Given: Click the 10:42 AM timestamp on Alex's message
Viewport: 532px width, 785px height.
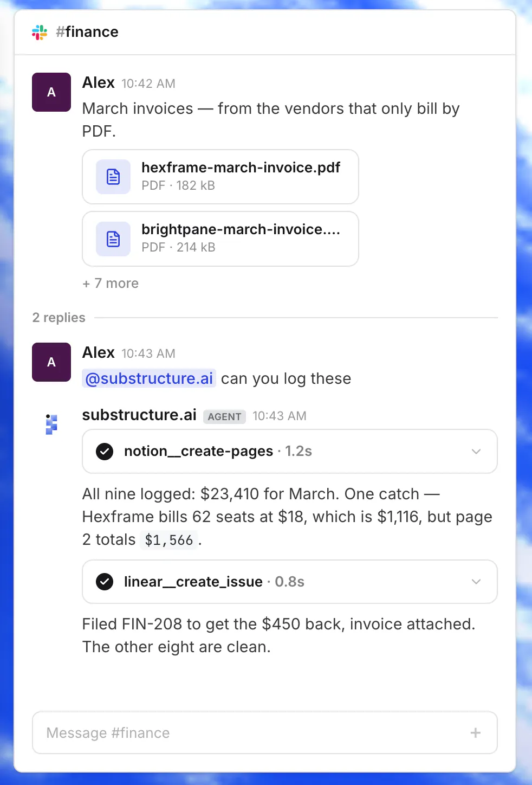Looking at the screenshot, I should tap(148, 83).
